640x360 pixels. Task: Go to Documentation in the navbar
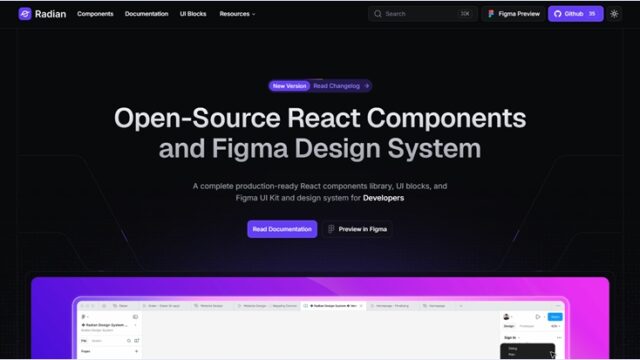[x=147, y=14]
